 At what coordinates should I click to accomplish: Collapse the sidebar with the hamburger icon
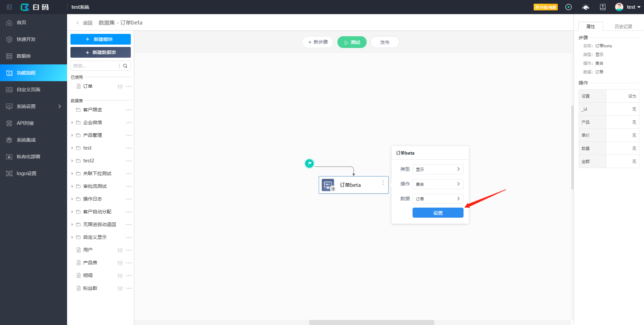[9, 7]
